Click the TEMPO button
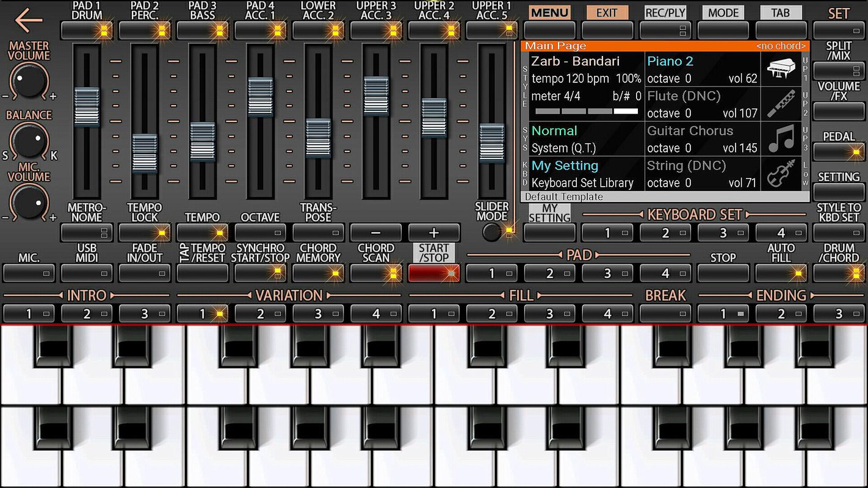The height and width of the screenshot is (488, 868). 203,233
